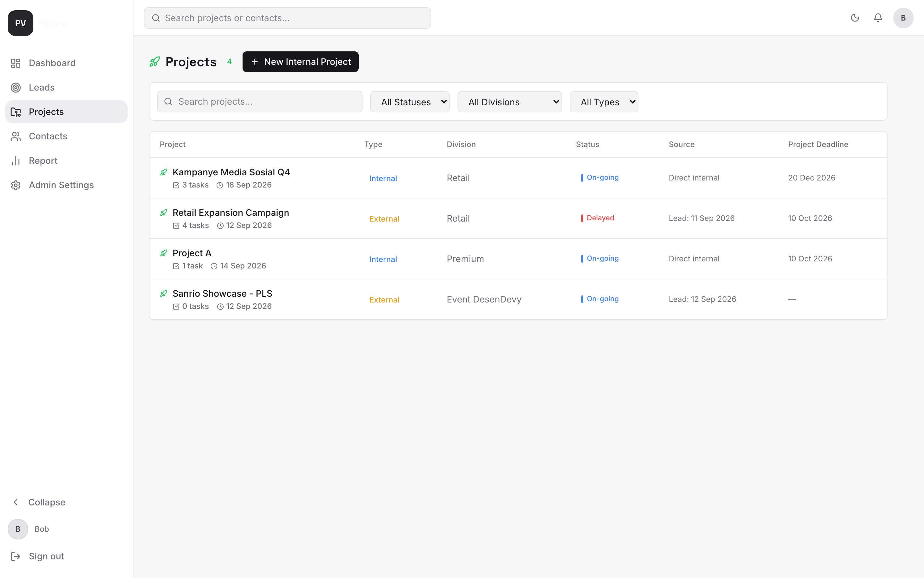Click Event DesenDevy division cell
This screenshot has height=578, width=924.
(x=484, y=299)
